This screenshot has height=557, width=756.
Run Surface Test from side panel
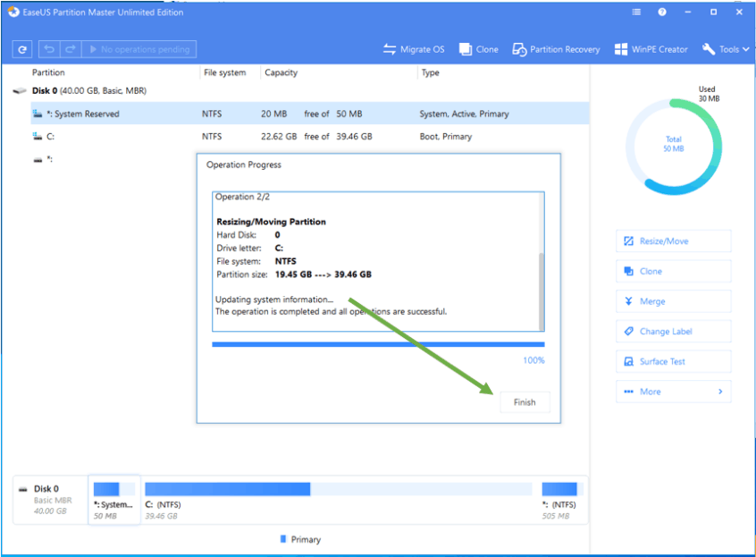(673, 361)
